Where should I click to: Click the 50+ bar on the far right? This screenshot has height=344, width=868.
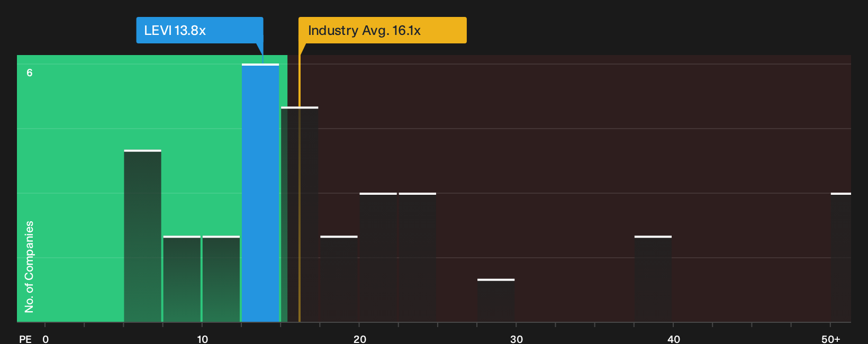point(841,257)
